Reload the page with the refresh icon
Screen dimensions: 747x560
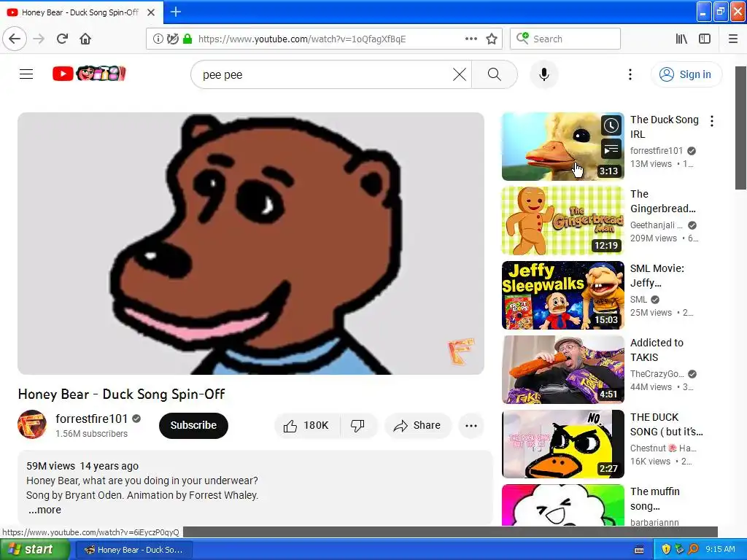tap(62, 39)
